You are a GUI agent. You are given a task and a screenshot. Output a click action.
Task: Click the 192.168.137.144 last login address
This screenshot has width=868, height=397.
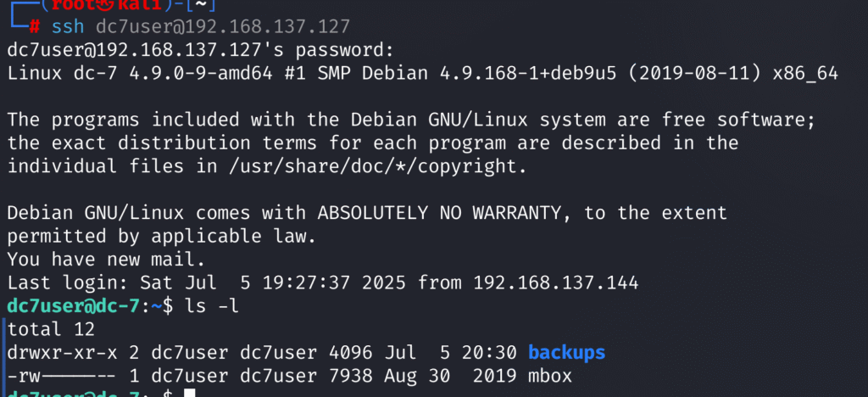coord(555,283)
